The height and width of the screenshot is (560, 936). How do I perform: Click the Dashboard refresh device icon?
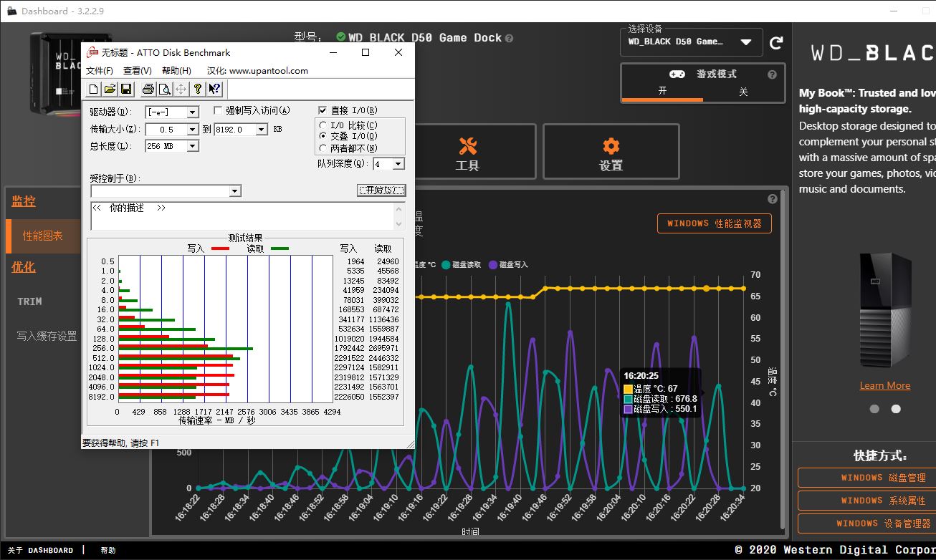tap(776, 43)
